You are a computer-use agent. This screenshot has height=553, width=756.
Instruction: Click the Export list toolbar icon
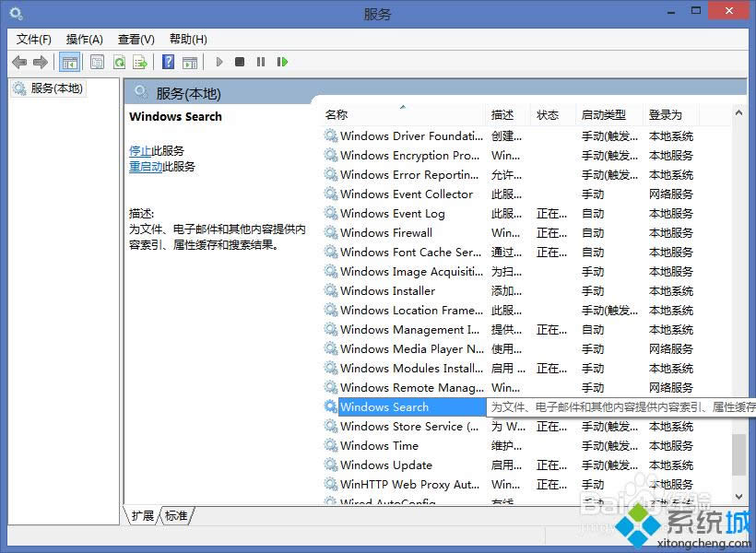(x=140, y=62)
